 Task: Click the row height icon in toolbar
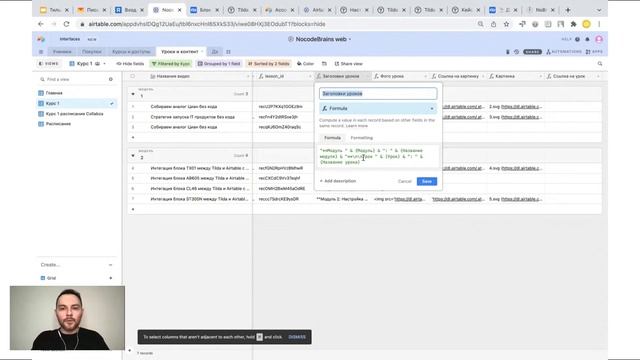click(x=324, y=64)
